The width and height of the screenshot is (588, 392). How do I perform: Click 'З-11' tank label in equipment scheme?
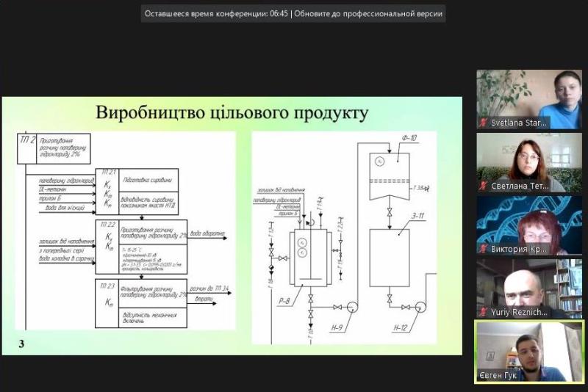417,216
